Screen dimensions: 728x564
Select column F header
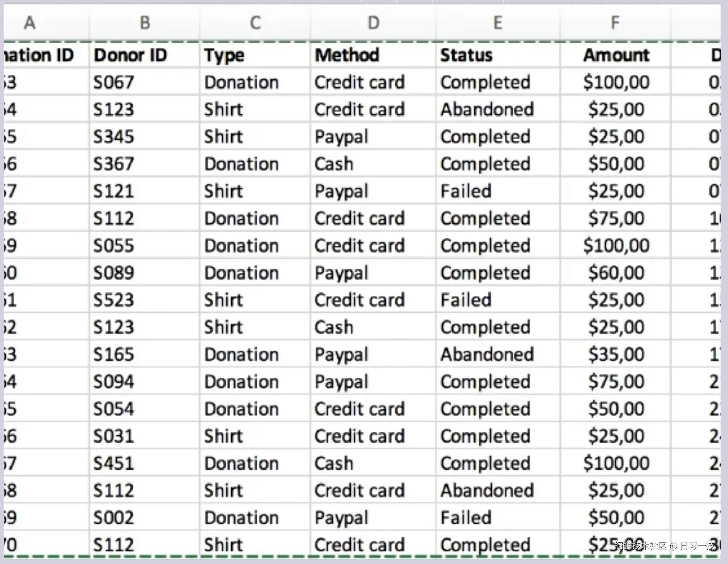point(615,23)
